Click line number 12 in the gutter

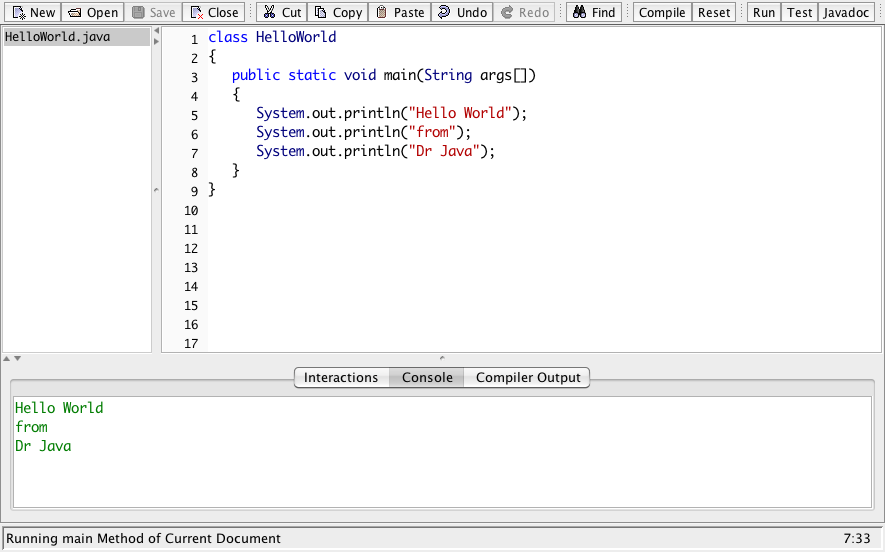click(191, 249)
